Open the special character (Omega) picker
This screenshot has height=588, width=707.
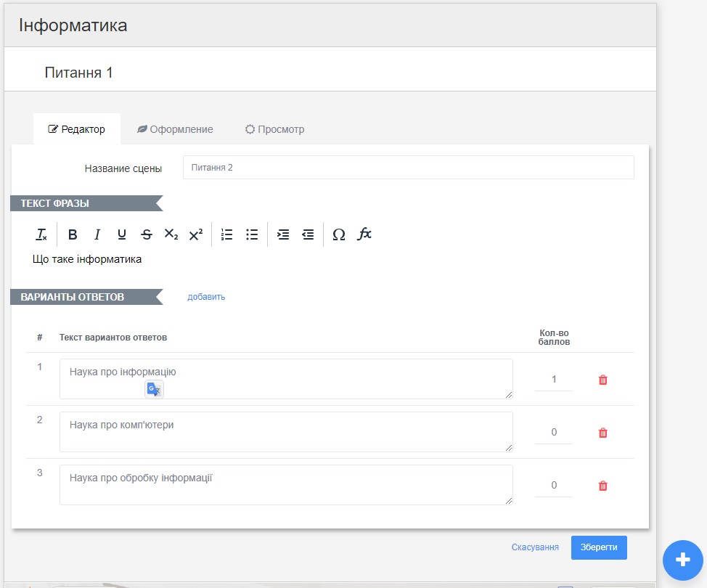pos(338,234)
